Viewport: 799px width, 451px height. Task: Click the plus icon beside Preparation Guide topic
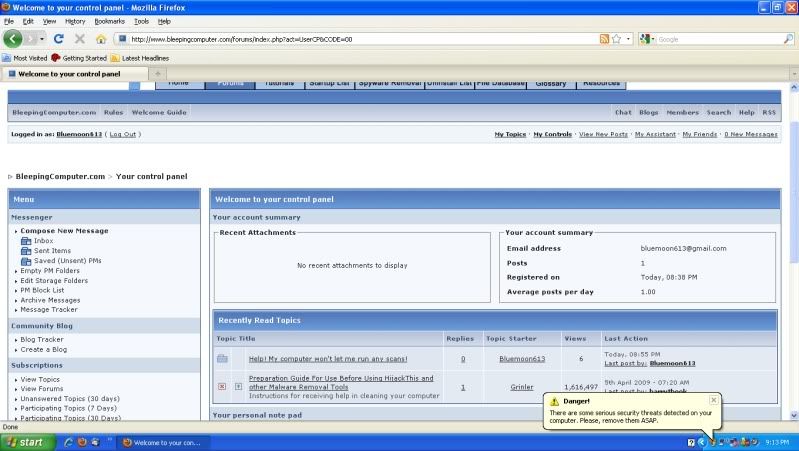click(238, 387)
